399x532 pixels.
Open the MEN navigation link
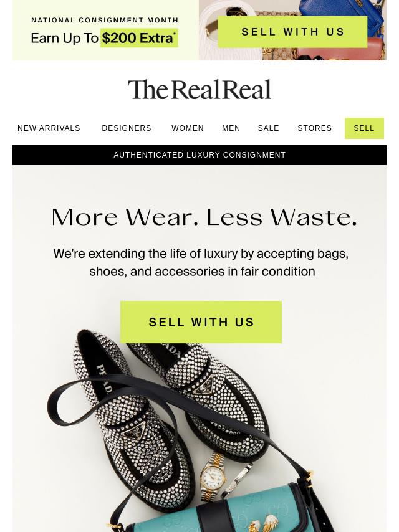[231, 128]
